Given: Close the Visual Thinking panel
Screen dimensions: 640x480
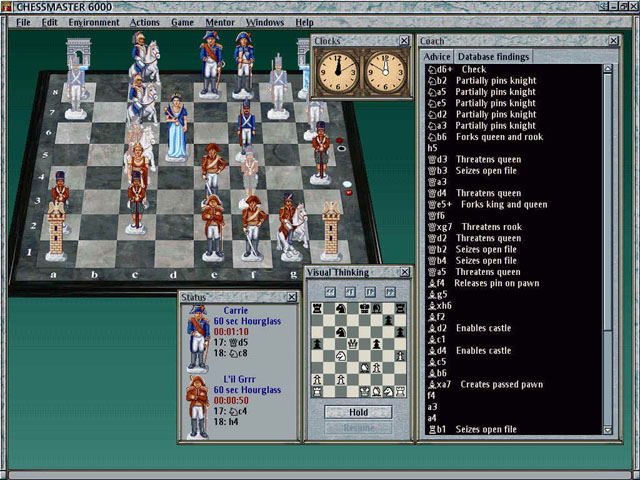Looking at the screenshot, I should pos(404,272).
